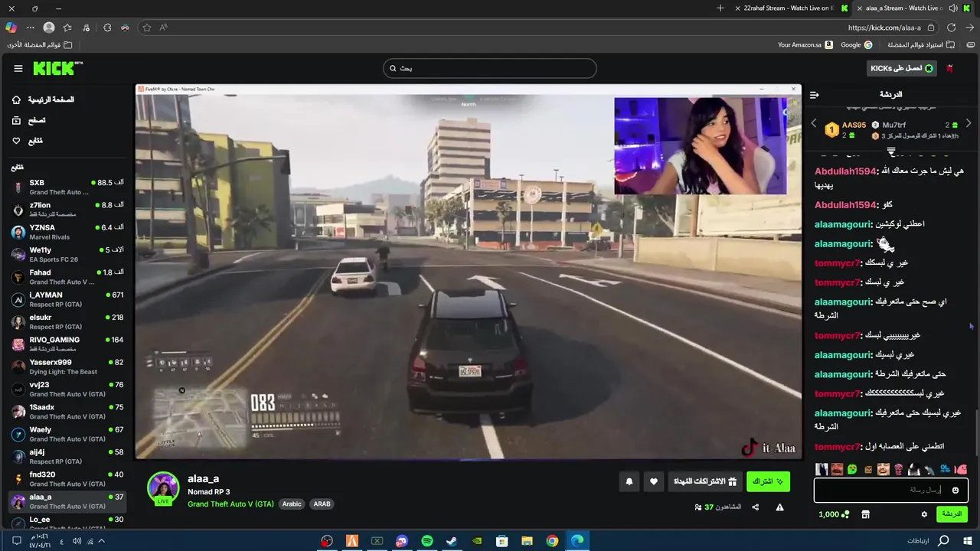Expand the leaderboard drop handle
The image size is (980, 551).
click(891, 152)
